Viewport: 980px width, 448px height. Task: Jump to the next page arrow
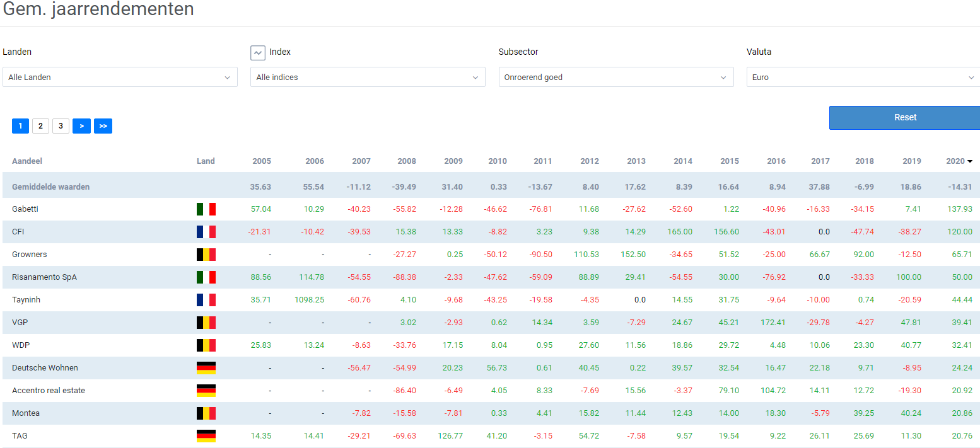(81, 126)
